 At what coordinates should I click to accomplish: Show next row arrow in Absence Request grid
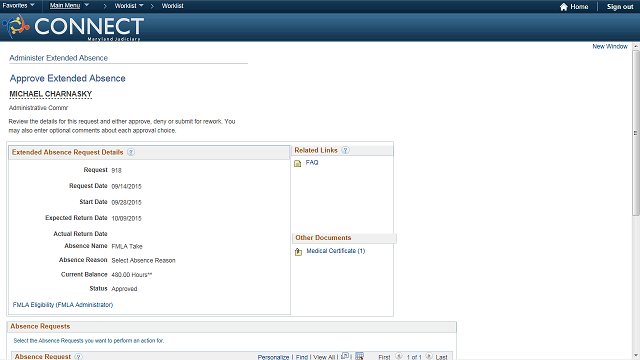429,356
